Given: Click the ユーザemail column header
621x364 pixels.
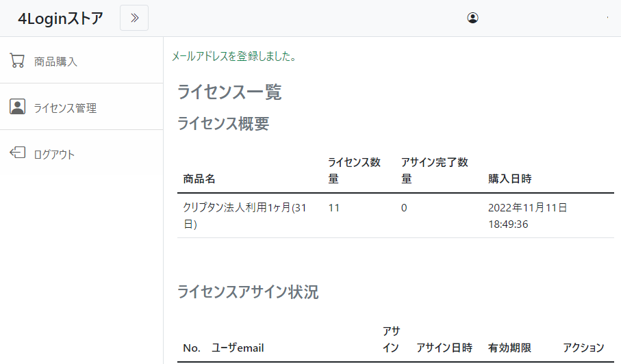Looking at the screenshot, I should [x=238, y=348].
